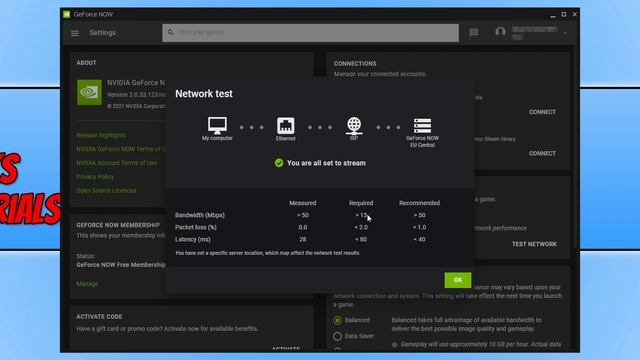Expand the account dropdown arrow

(x=565, y=33)
